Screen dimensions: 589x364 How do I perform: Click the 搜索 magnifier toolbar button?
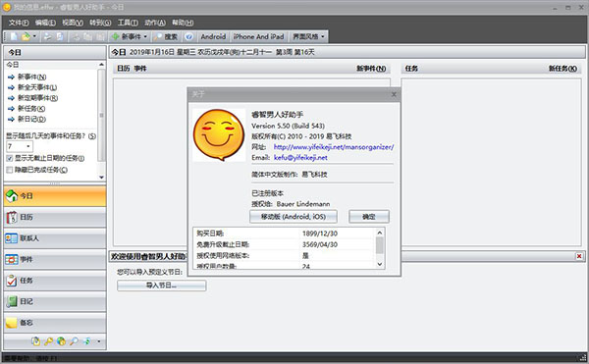[166, 36]
